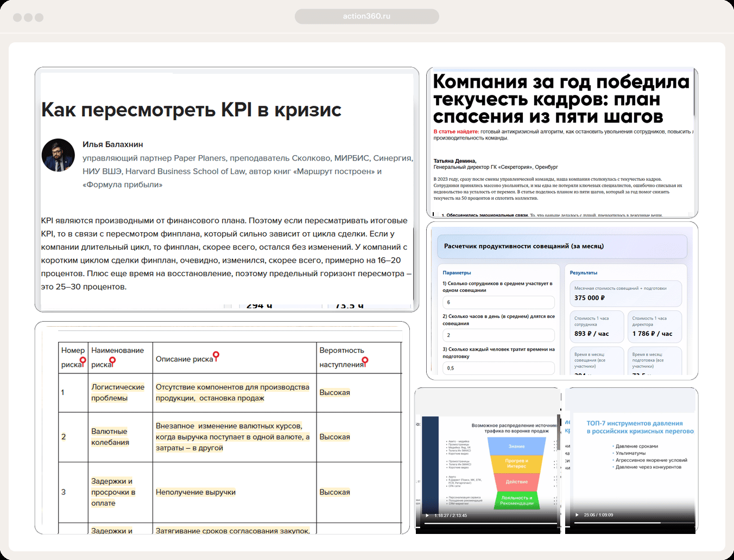Click the «Параметры» section heading
The height and width of the screenshot is (560, 734).
click(x=457, y=272)
